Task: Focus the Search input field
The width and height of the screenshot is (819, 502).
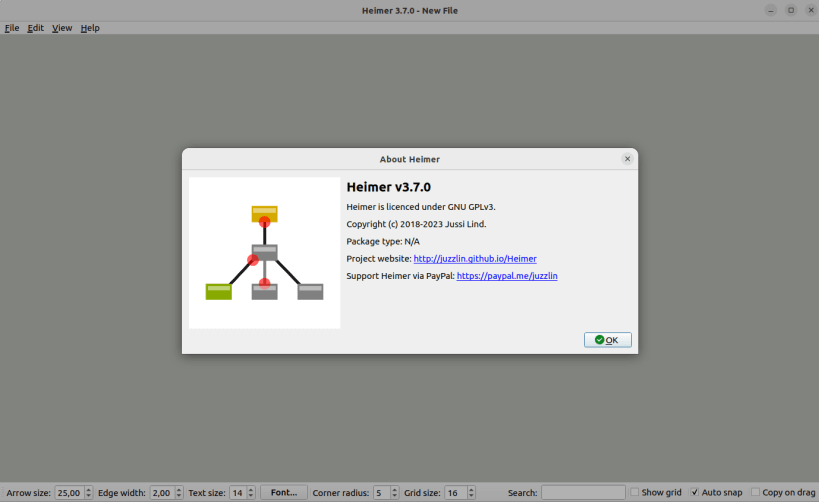Action: (x=583, y=493)
